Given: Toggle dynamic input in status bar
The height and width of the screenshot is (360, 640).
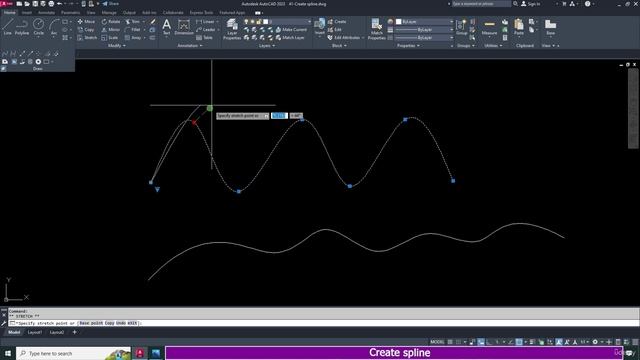Looking at the screenshot, I should tap(481, 342).
